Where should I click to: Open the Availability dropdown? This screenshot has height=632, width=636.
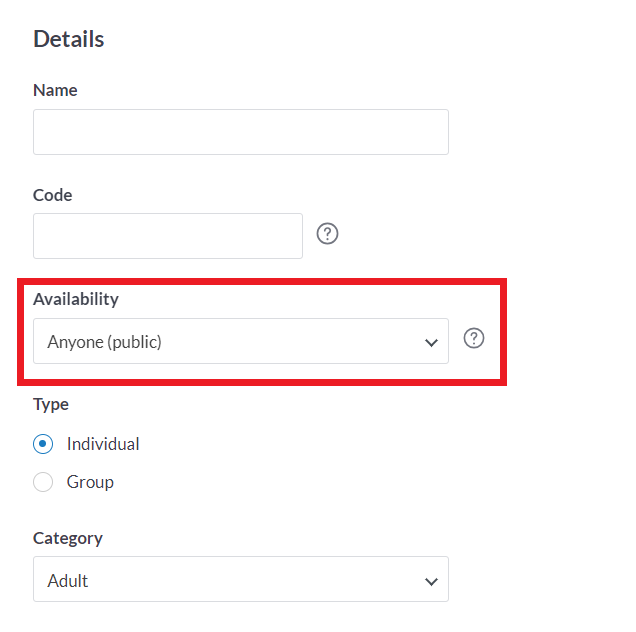(x=240, y=341)
